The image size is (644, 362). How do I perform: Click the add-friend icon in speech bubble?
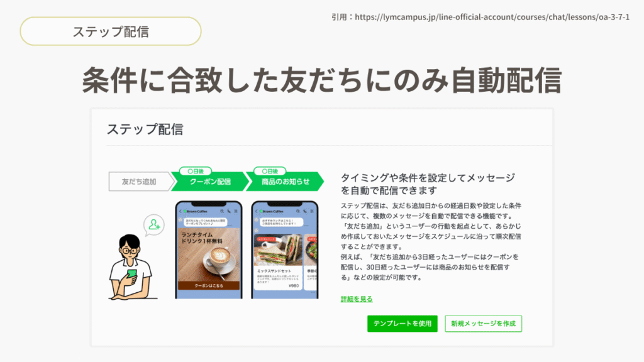pos(154,225)
